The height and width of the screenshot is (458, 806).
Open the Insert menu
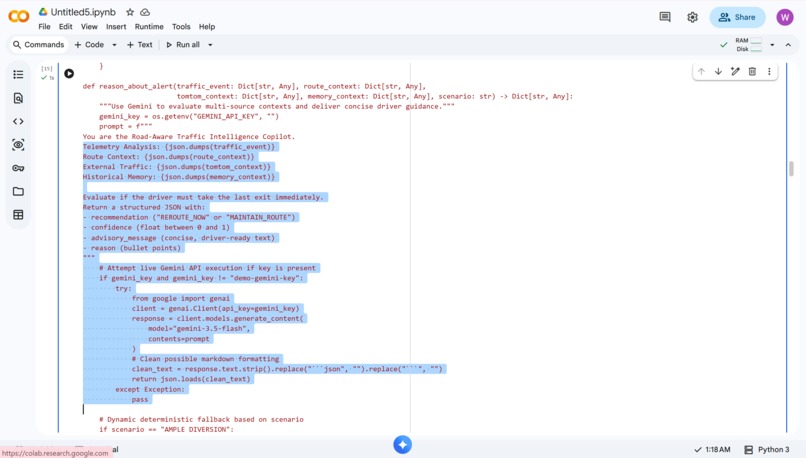(116, 27)
